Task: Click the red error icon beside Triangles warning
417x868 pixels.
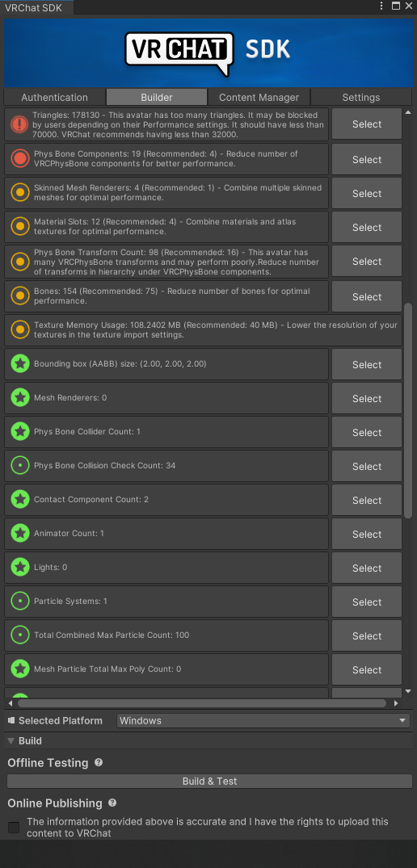Action: (20, 124)
